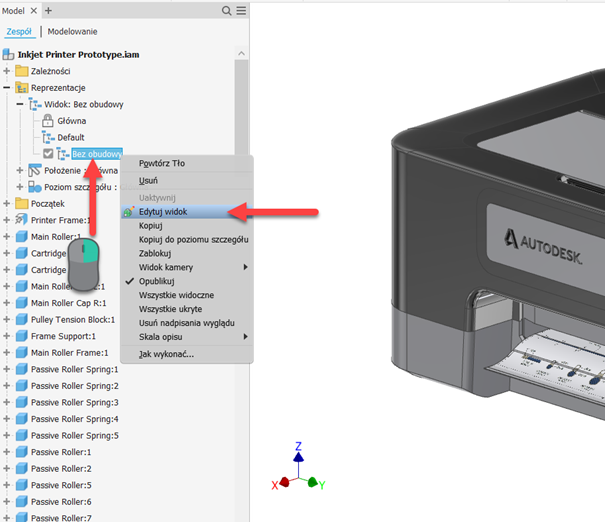Click the Printer Frame:1 component icon
605x522 pixels.
tap(21, 220)
